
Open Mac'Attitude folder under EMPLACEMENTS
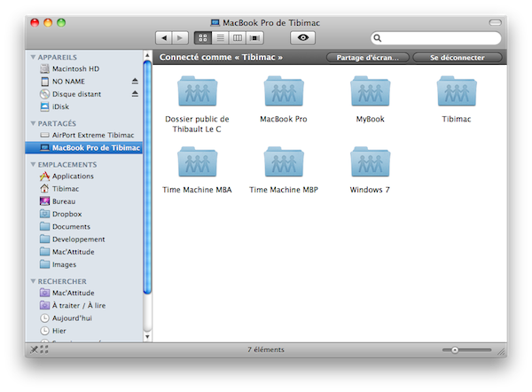(84, 252)
